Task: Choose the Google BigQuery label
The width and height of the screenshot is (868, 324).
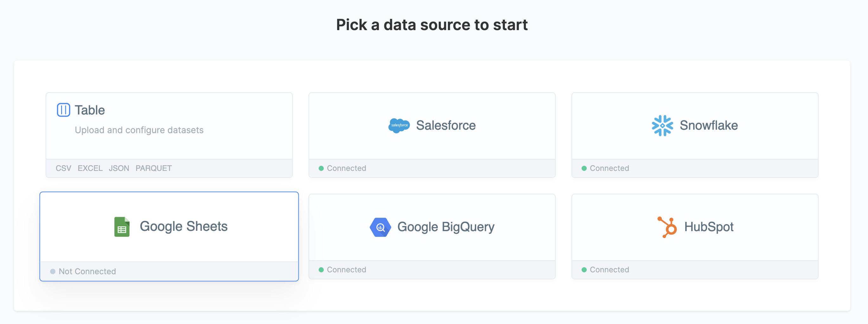Action: [x=445, y=227]
